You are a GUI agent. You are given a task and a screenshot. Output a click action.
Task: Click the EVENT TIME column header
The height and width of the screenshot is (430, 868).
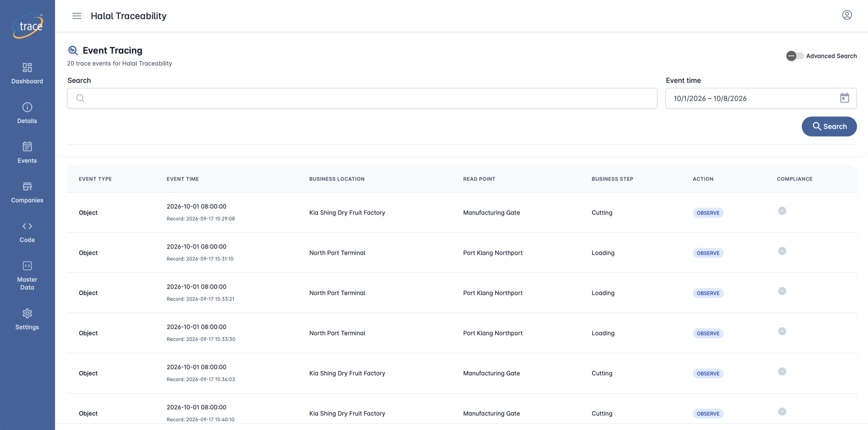[x=183, y=179]
